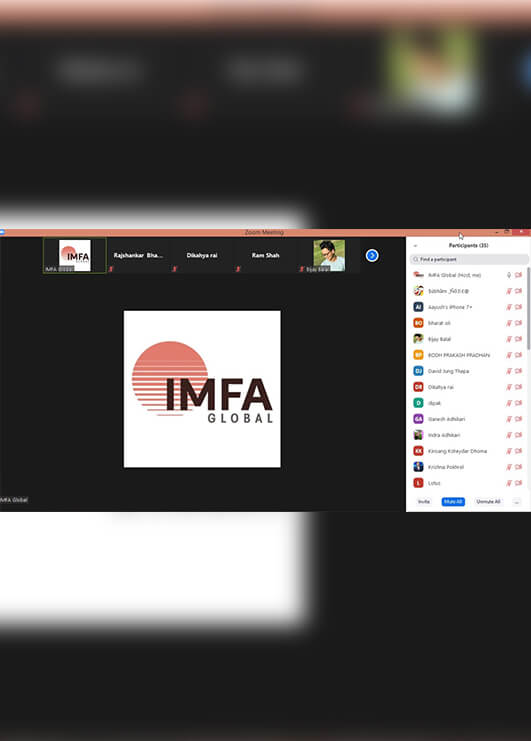Click the BO avatar next to bharat oli
Screen dimensions: 531x741
tap(419, 323)
